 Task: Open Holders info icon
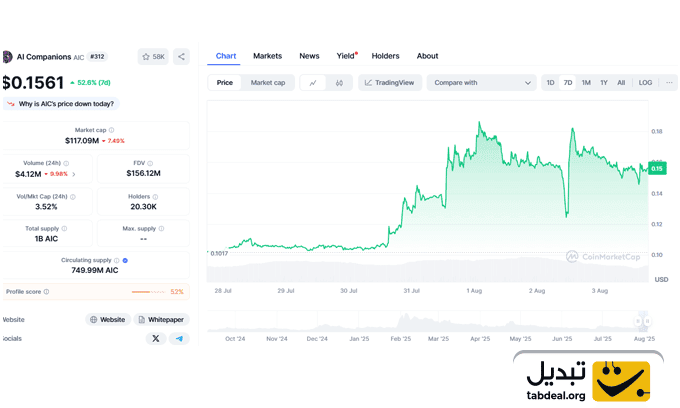pos(155,197)
